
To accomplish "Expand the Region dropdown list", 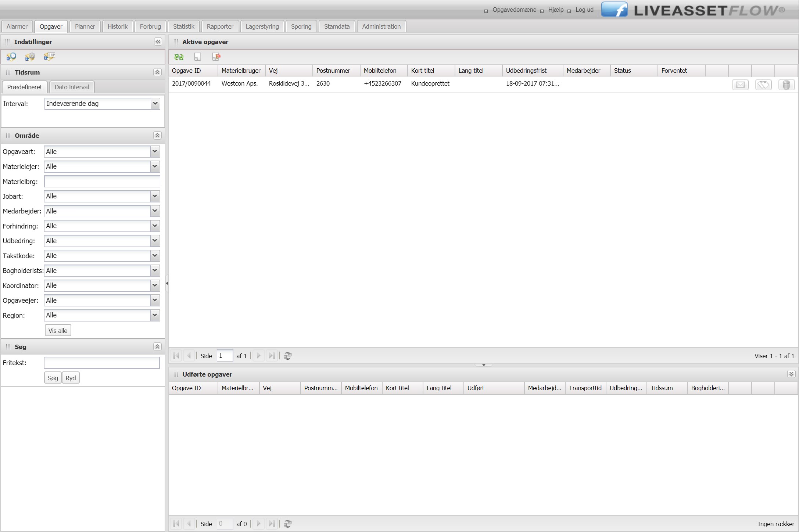I will pyautogui.click(x=155, y=315).
